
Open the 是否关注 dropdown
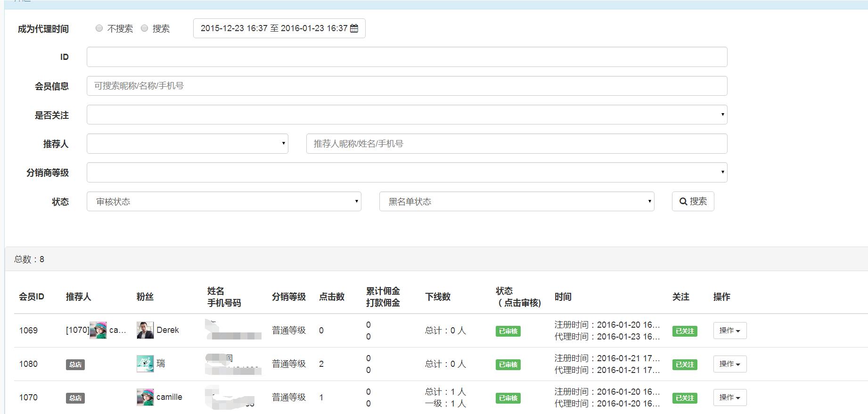407,115
